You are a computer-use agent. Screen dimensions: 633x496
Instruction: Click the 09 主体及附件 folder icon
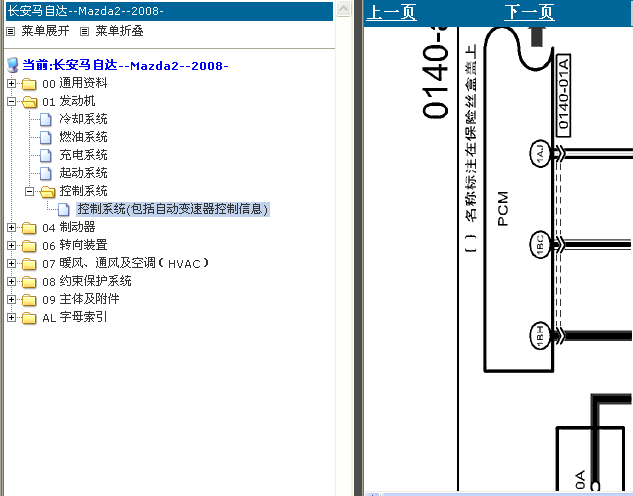pyautogui.click(x=29, y=300)
